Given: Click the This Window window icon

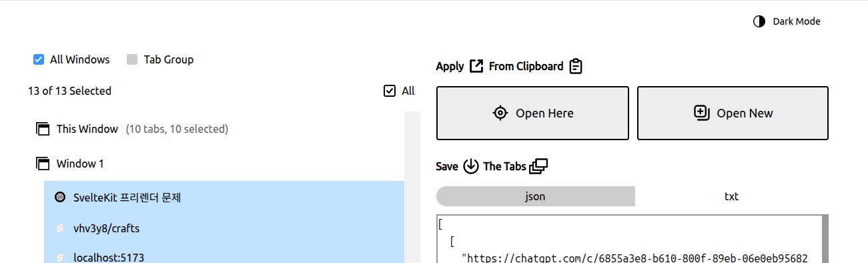Looking at the screenshot, I should [x=43, y=129].
